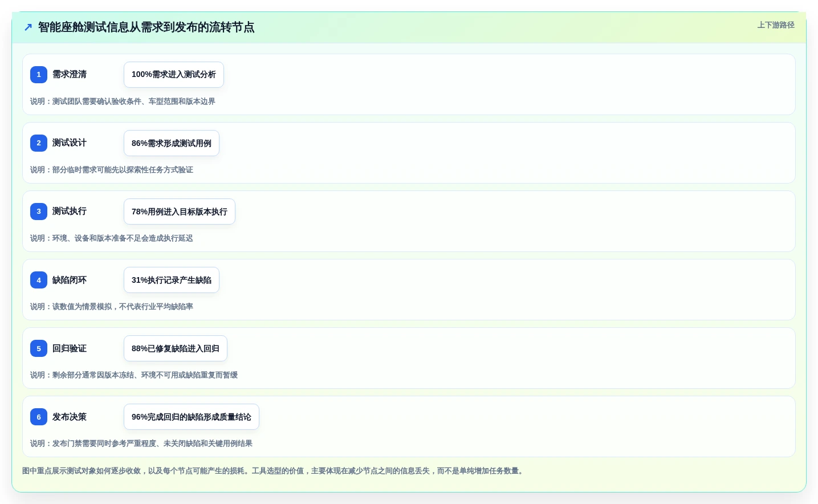Viewport: 818px width, 504px height.
Task: Click the note about 探索性任务方式验证
Action: [112, 170]
